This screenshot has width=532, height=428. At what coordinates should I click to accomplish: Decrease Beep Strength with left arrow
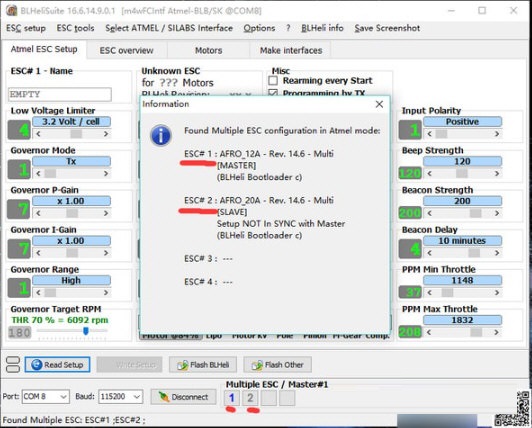point(430,173)
